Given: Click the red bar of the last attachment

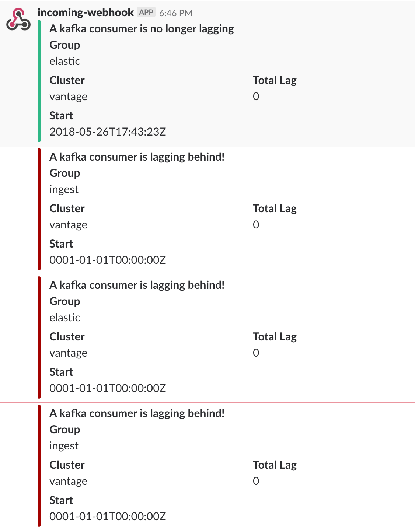Looking at the screenshot, I should (x=39, y=466).
